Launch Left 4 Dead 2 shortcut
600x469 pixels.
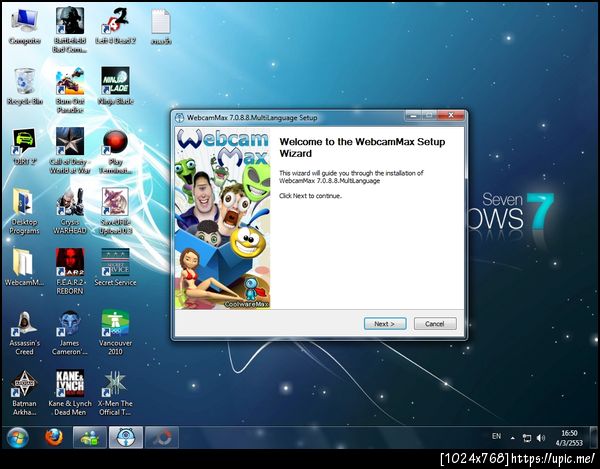(x=115, y=26)
